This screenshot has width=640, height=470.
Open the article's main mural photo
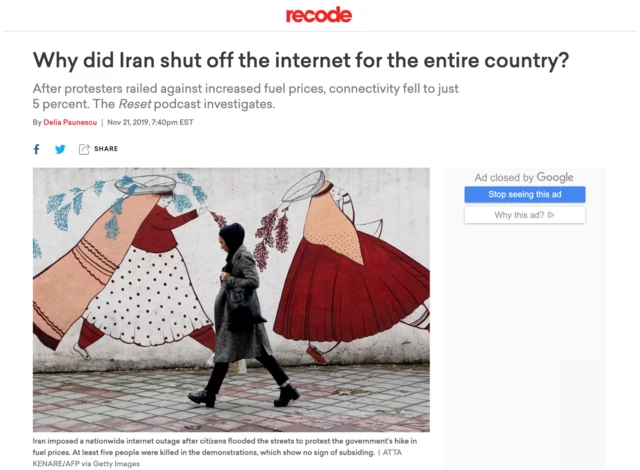(231, 299)
